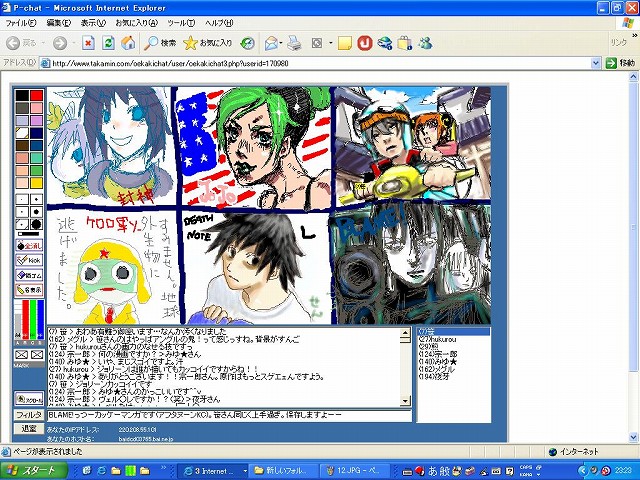Select the smallest dot brush size
This screenshot has height=480, width=640.
pos(22,200)
